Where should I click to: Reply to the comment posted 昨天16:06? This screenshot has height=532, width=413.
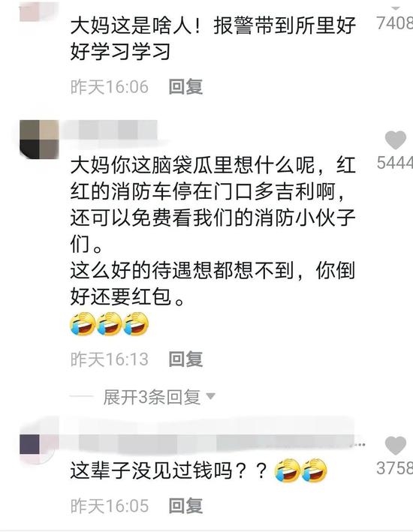pyautogui.click(x=185, y=86)
